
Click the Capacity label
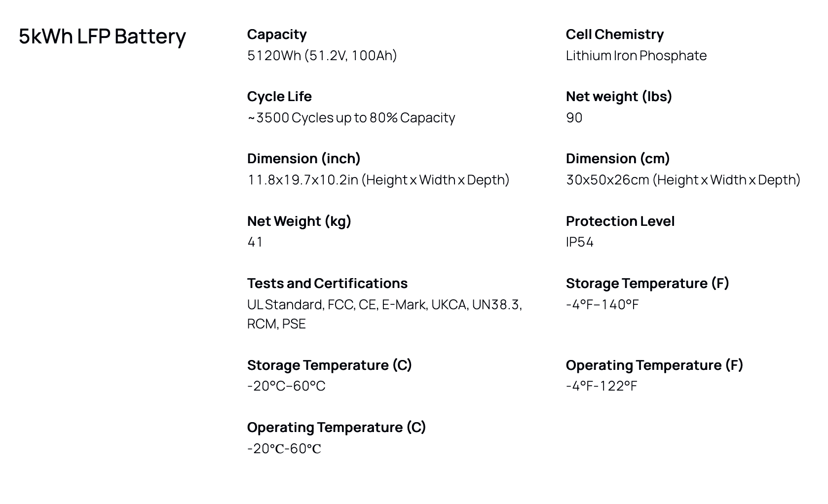(x=277, y=35)
